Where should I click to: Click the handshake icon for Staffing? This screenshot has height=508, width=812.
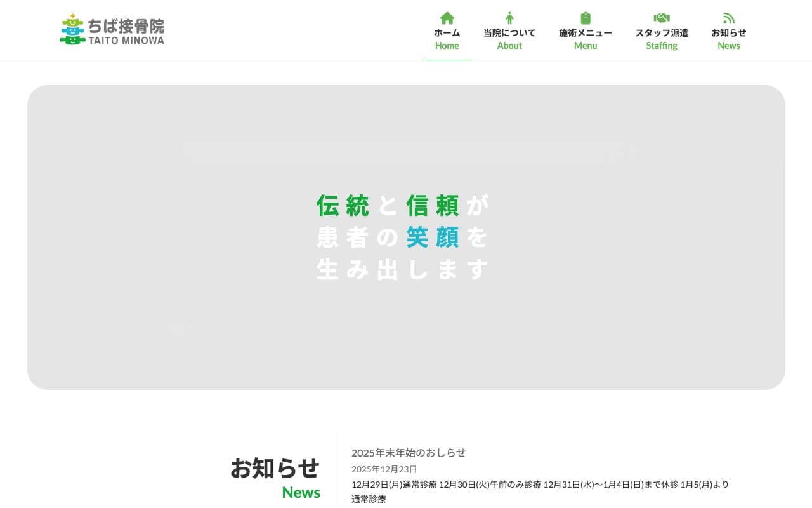[662, 18]
